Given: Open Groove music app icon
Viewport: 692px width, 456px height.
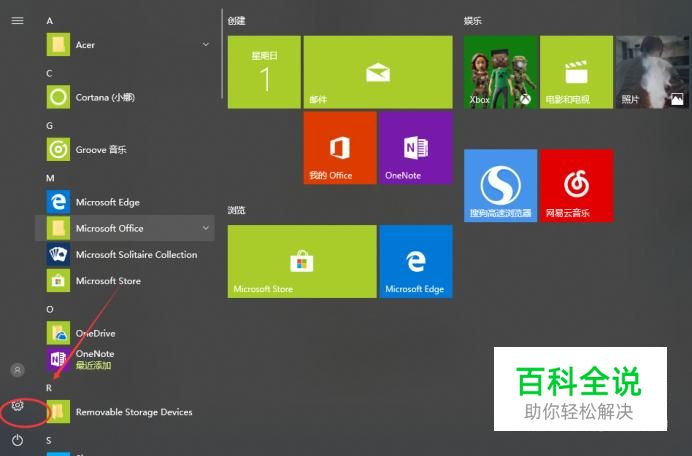Looking at the screenshot, I should 58,149.
